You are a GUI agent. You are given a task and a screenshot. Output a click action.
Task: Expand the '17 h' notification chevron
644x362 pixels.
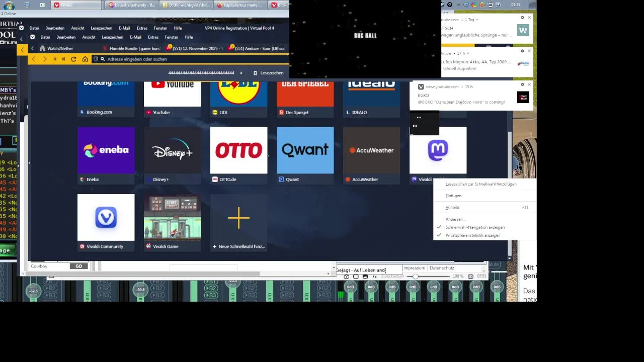[468, 53]
